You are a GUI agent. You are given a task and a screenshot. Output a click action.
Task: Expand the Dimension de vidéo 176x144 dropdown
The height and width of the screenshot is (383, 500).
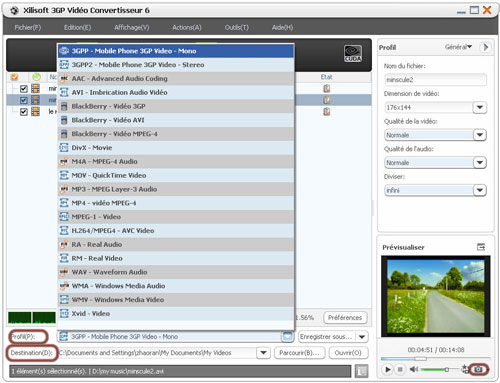click(480, 107)
